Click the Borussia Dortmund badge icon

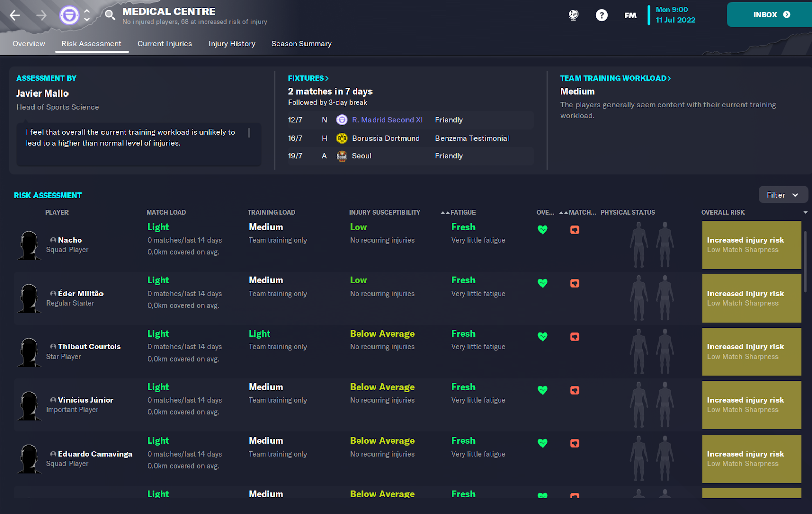click(x=342, y=138)
